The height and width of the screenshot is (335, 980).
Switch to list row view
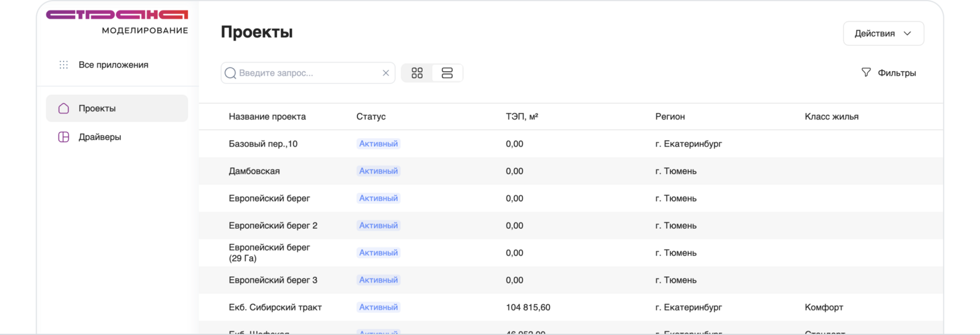click(447, 73)
